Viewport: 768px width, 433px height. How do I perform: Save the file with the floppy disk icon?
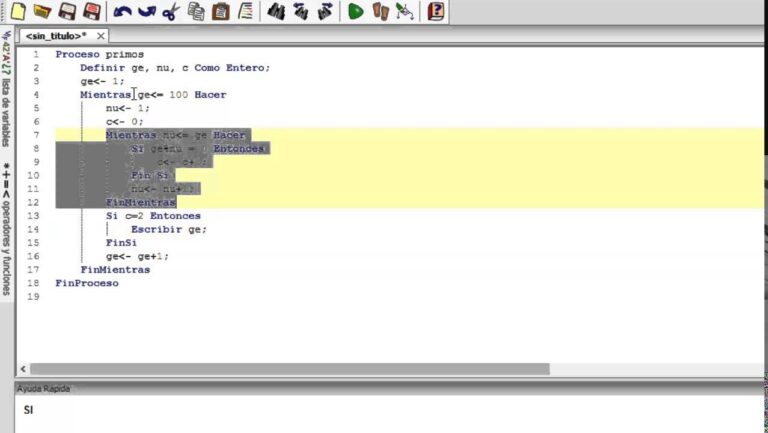click(67, 12)
